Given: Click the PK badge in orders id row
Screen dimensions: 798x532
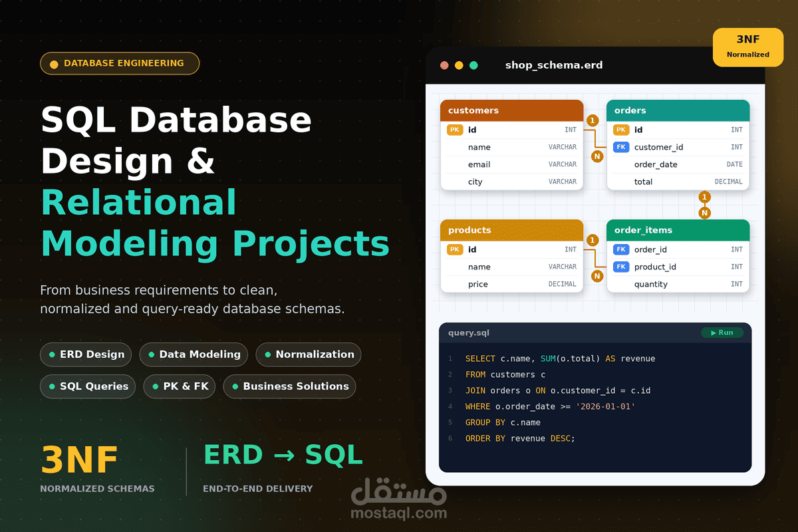Looking at the screenshot, I should [621, 130].
